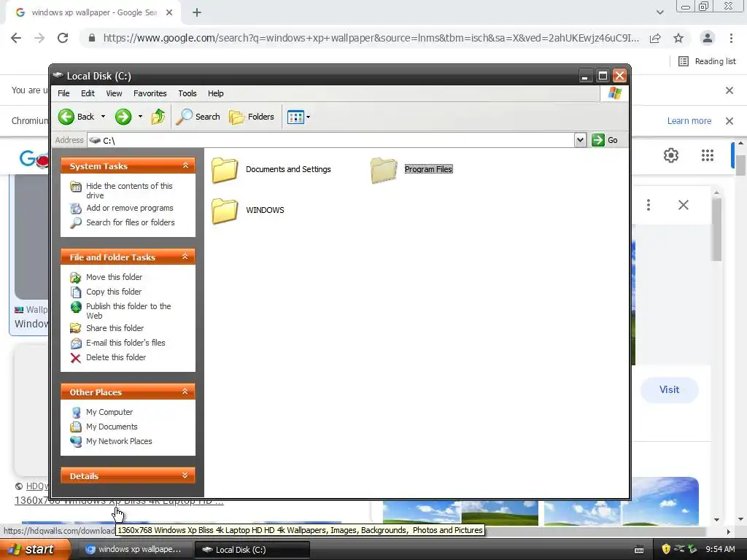Bookmark this page with the star icon
The width and height of the screenshot is (747, 560).
tap(678, 38)
